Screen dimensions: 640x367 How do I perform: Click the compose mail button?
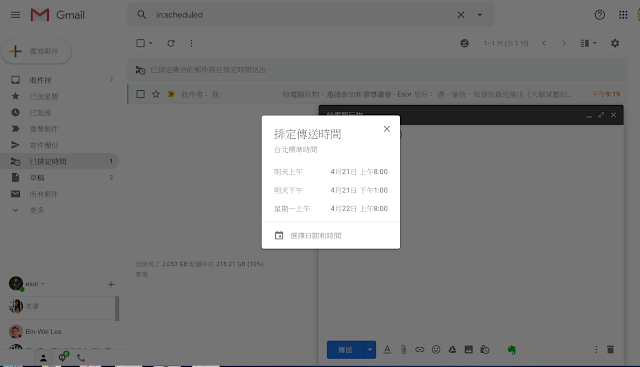point(37,51)
